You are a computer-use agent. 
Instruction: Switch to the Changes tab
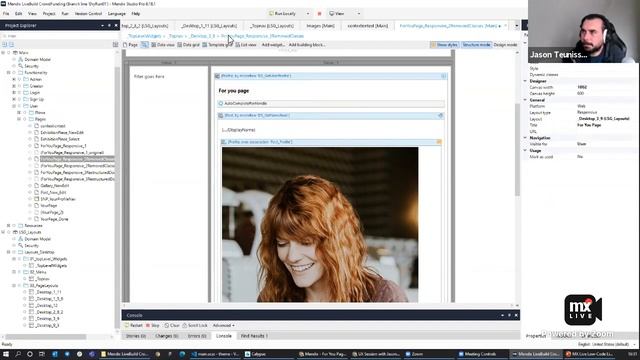(x=167, y=336)
